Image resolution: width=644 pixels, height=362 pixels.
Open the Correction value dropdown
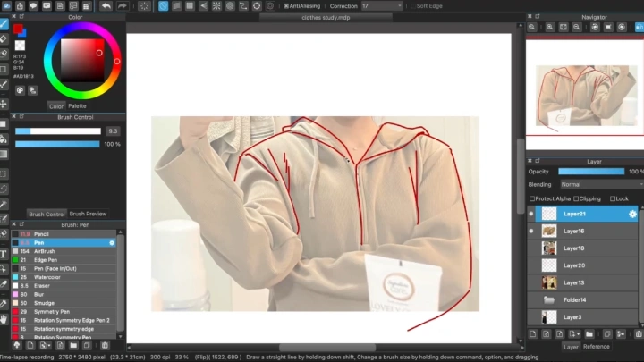pos(394,6)
